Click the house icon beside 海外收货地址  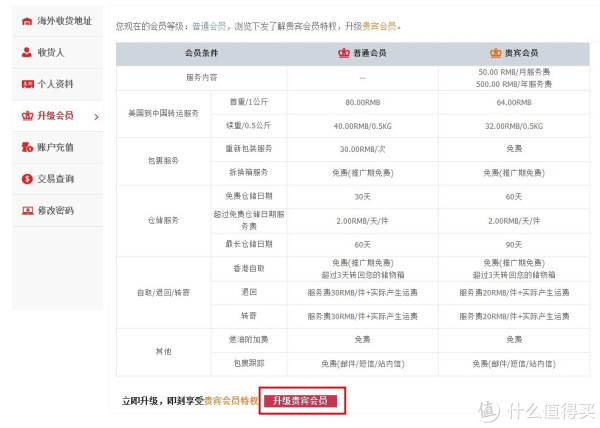(x=27, y=21)
